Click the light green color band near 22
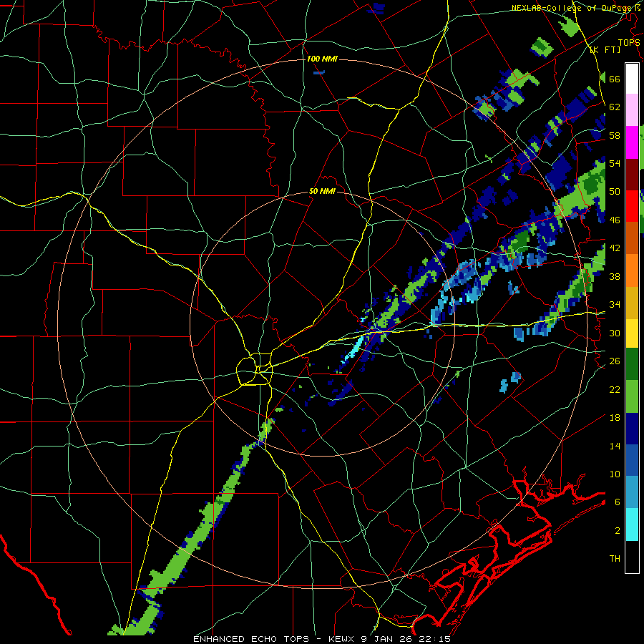 (x=632, y=396)
